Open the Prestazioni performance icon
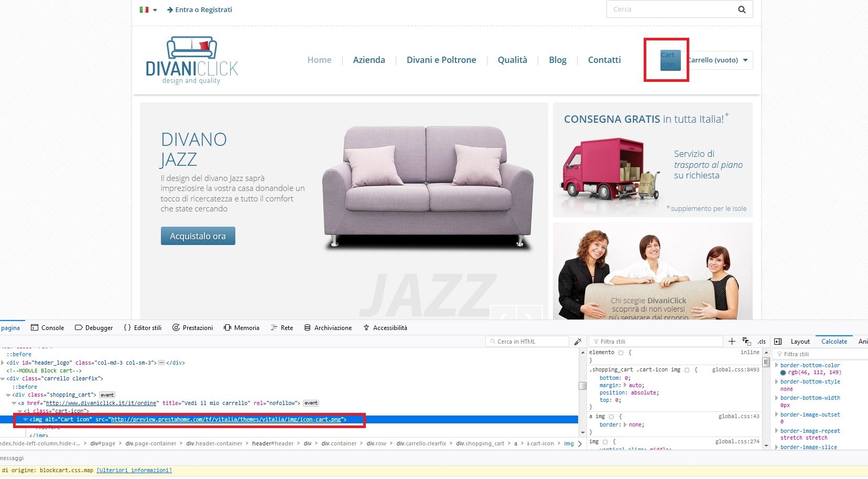The image size is (868, 479). 176,327
